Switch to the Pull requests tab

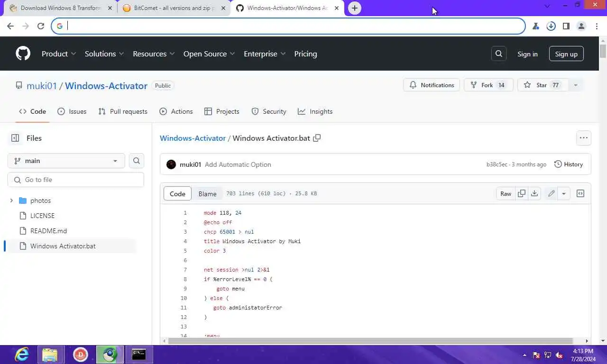coord(123,111)
